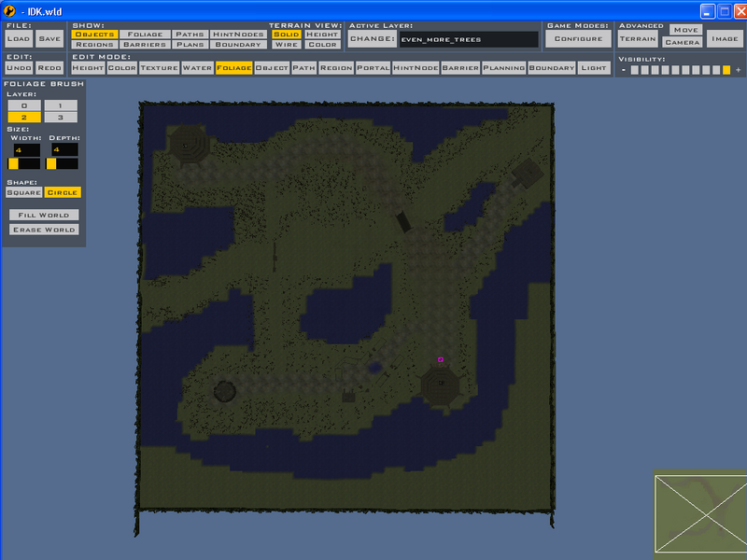Toggle Plans visibility in Show panel
The height and width of the screenshot is (560, 747).
(x=190, y=44)
